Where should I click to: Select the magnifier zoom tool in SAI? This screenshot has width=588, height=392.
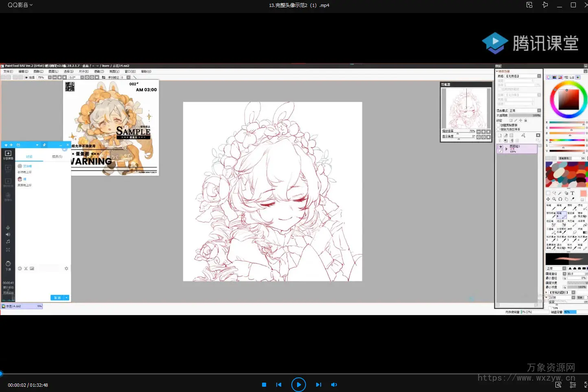(554, 199)
